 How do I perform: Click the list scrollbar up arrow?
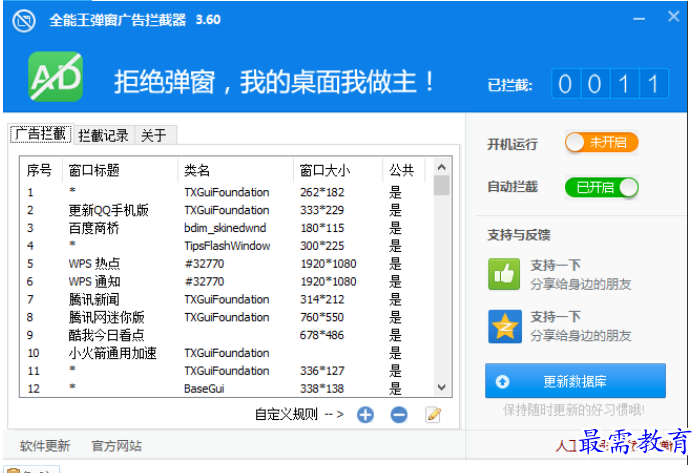tap(442, 167)
